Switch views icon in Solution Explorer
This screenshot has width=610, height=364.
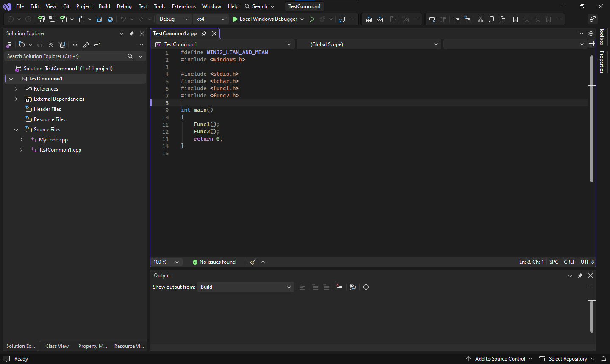[x=8, y=45]
